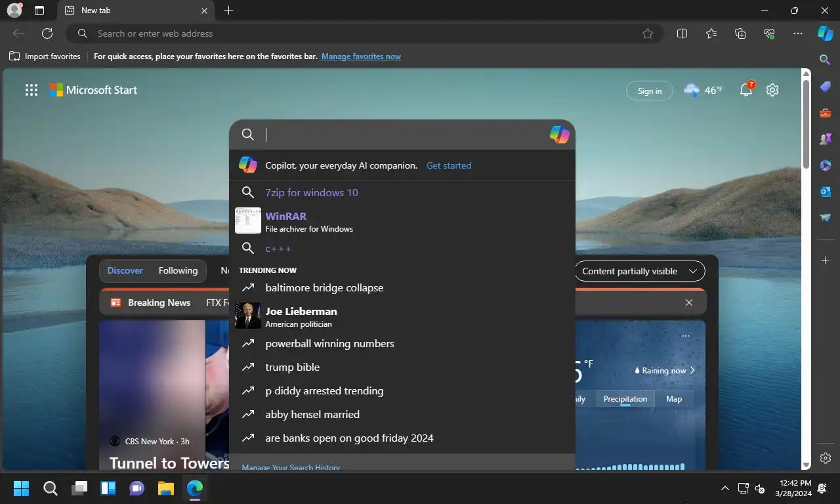Image resolution: width=840 pixels, height=504 pixels.
Task: Expand Raining now chevron
Action: (x=692, y=370)
